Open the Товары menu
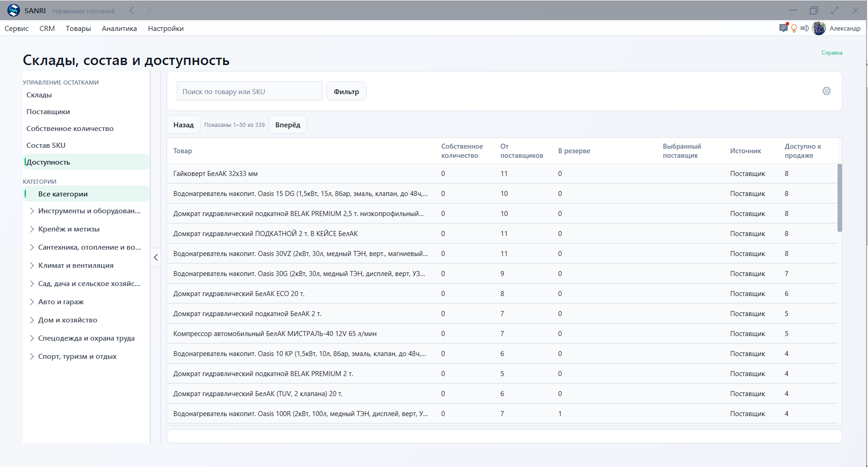This screenshot has height=467, width=868. (x=78, y=28)
